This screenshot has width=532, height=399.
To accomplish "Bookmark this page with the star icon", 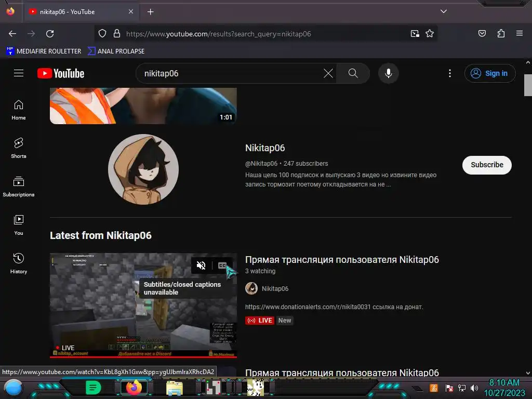I will tap(430, 34).
